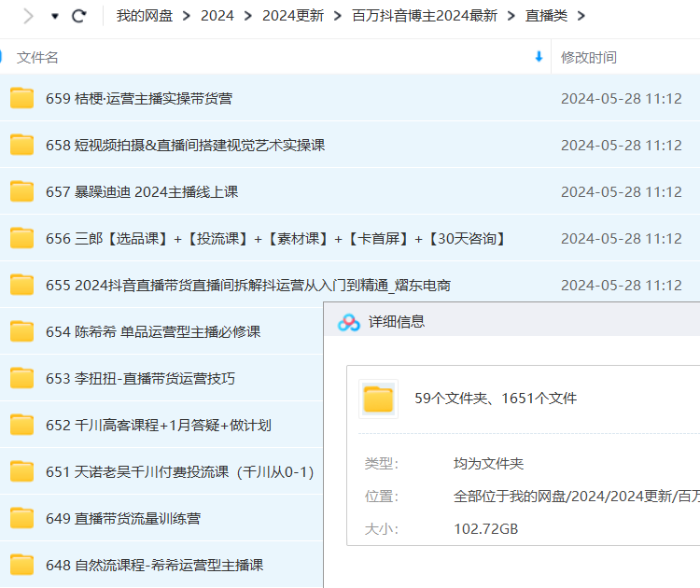
Task: Expand chevron between 我的网盘 and 2024
Action: click(187, 16)
